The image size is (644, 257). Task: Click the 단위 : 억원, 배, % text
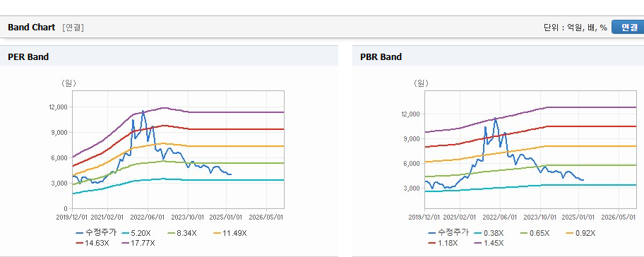tap(575, 28)
